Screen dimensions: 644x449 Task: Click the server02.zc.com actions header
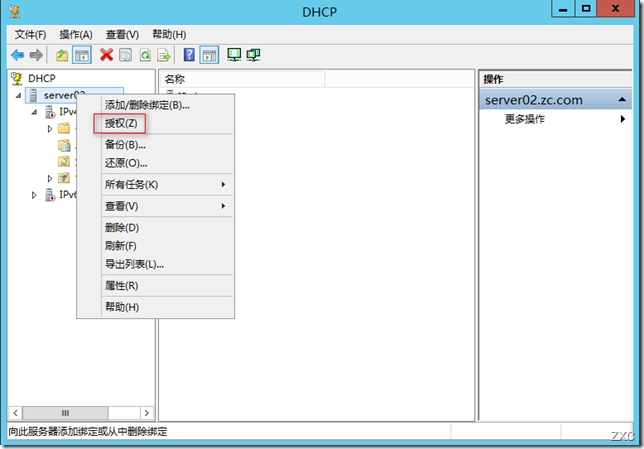[555, 100]
